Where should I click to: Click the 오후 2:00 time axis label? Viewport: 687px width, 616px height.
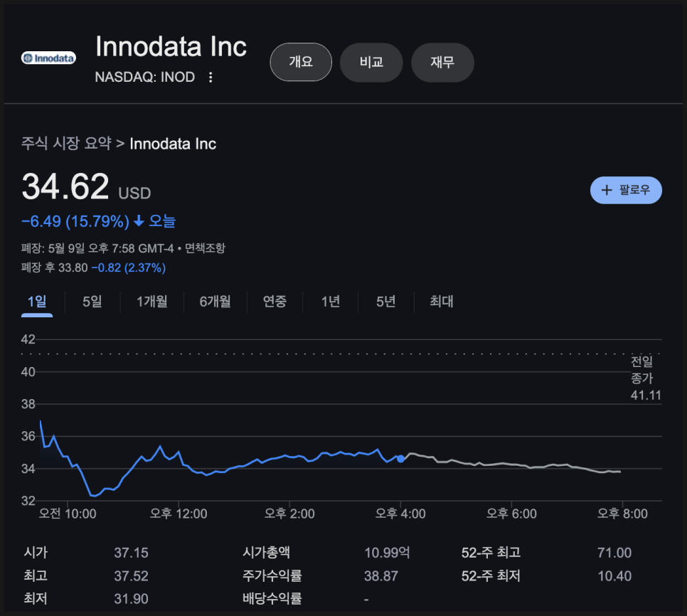(x=289, y=514)
